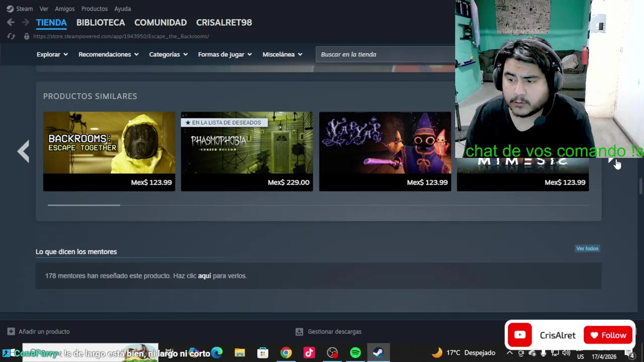
Task: Go back with the Steam back arrow
Action: pos(11,22)
